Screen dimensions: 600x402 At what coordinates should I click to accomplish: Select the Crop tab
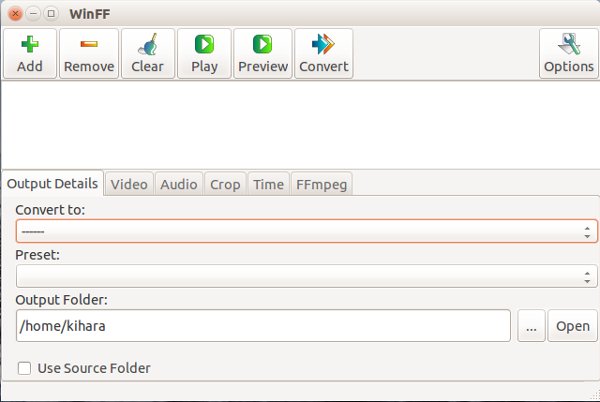[x=225, y=184]
